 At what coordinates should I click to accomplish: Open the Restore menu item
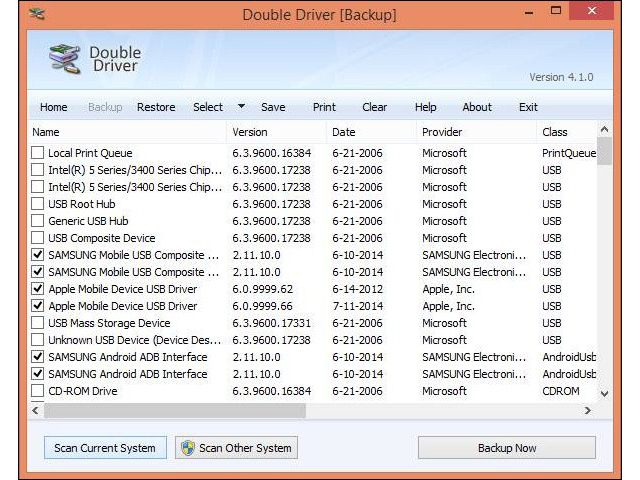(156, 107)
